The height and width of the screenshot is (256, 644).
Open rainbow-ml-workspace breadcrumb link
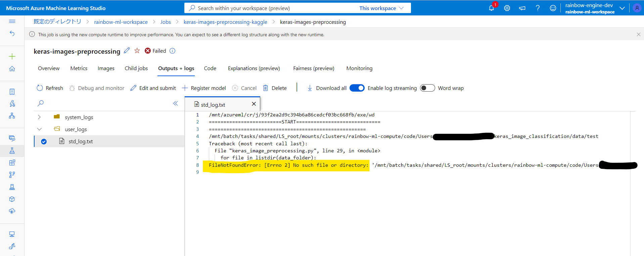coord(121,22)
